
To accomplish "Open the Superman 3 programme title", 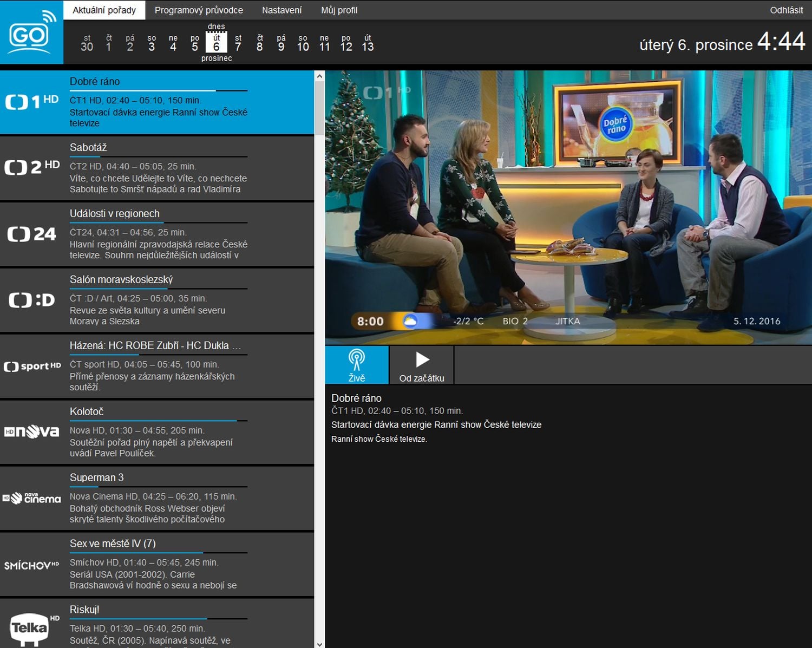I will tap(96, 477).
